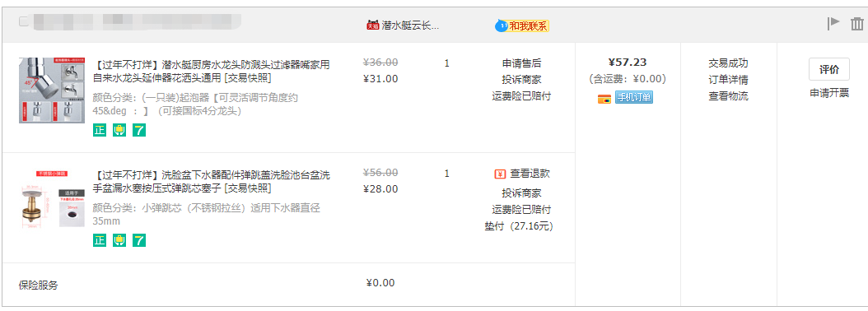Tick the order selection checkbox
The height and width of the screenshot is (311, 868).
pos(24,21)
